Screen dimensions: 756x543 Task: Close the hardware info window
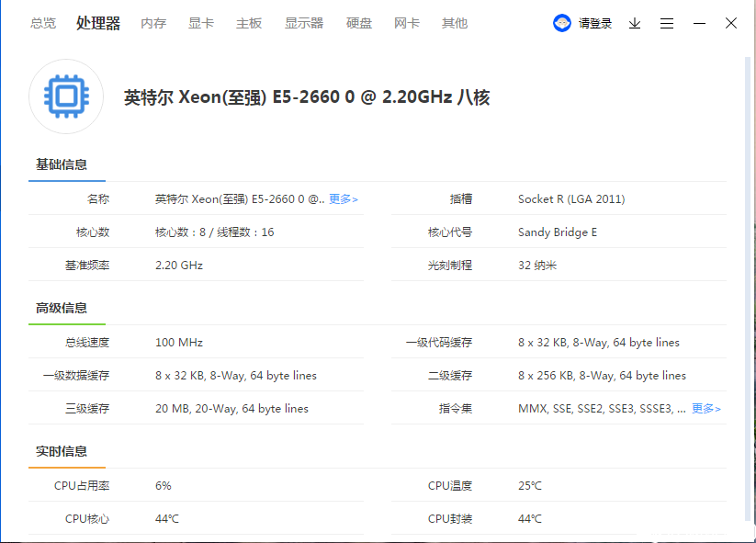click(x=731, y=23)
